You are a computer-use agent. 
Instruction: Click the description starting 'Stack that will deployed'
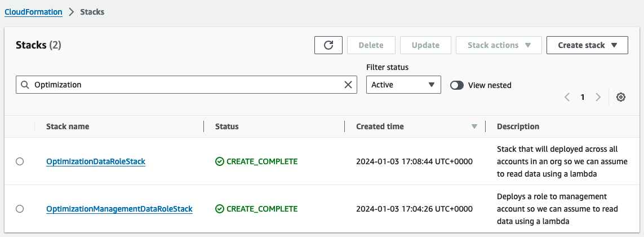coord(562,161)
